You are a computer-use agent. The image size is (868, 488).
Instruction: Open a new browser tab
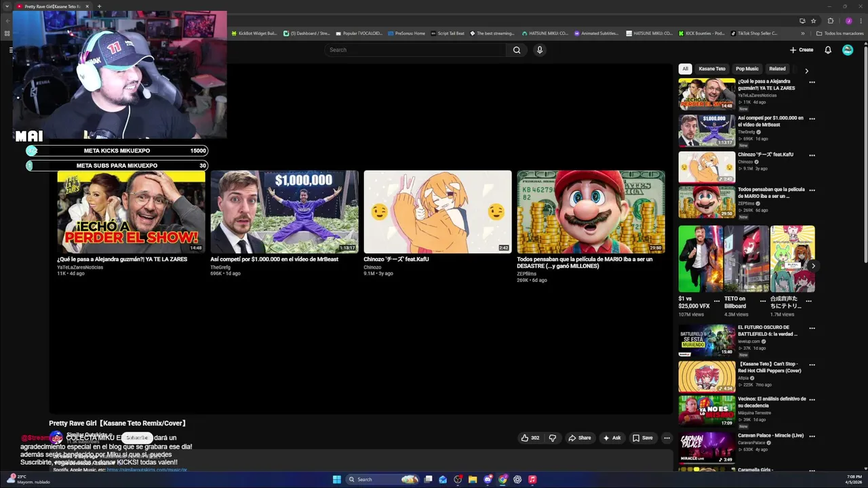99,7
